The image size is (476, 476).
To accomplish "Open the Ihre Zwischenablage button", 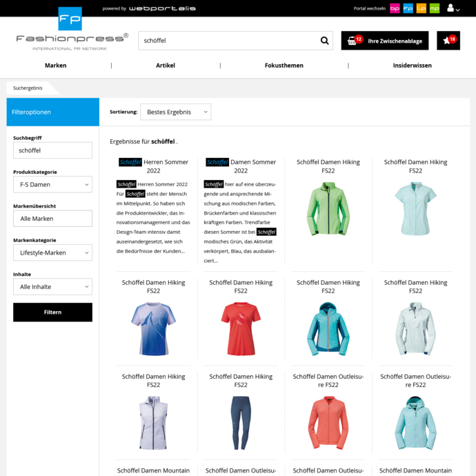I will click(x=385, y=41).
